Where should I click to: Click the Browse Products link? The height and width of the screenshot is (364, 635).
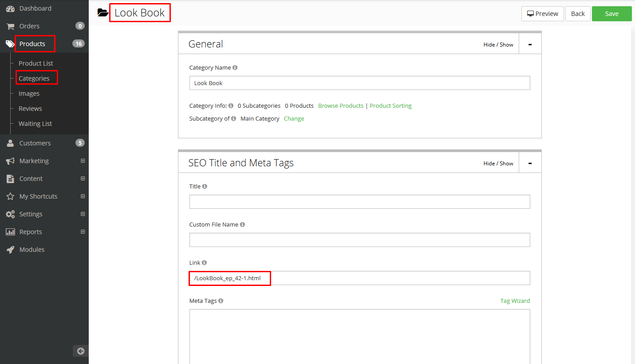340,106
